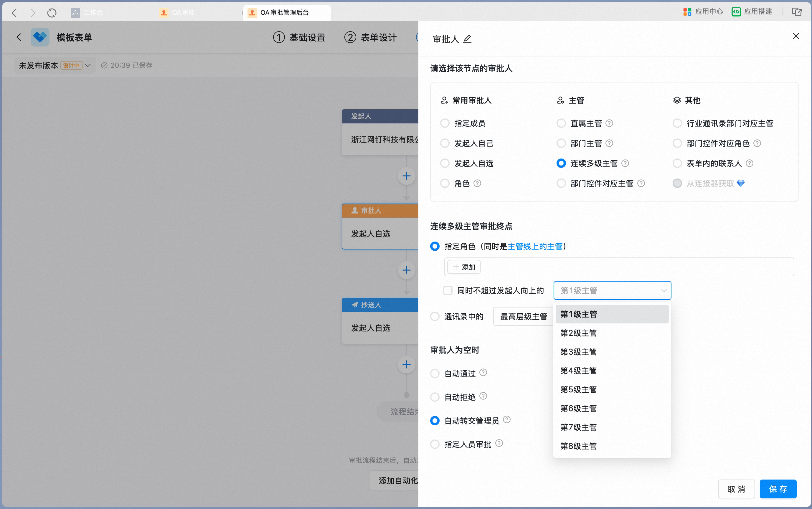
Task: Click the reload page icon
Action: [x=52, y=13]
